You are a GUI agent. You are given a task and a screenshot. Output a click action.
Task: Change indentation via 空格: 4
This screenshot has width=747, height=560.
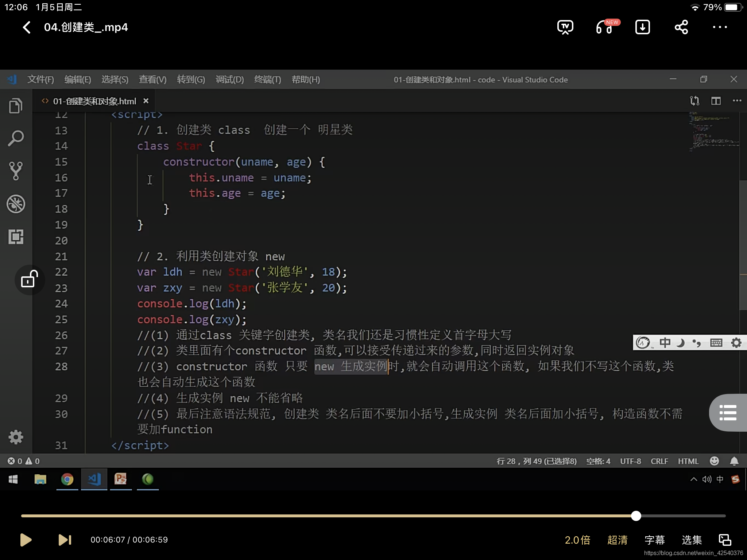click(x=598, y=461)
